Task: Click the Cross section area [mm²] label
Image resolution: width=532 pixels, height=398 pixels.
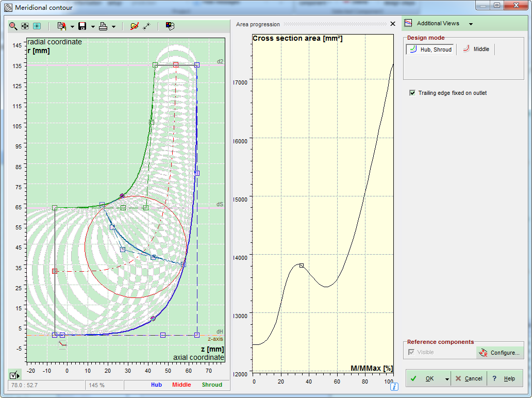Action: coord(297,38)
